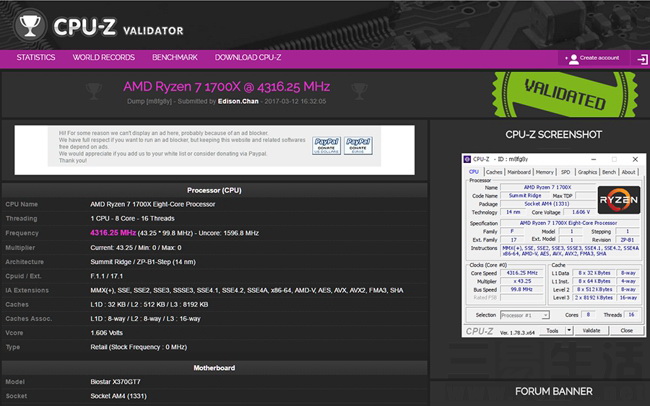Switch to the Memory tab
The image size is (650, 406).
tap(545, 172)
